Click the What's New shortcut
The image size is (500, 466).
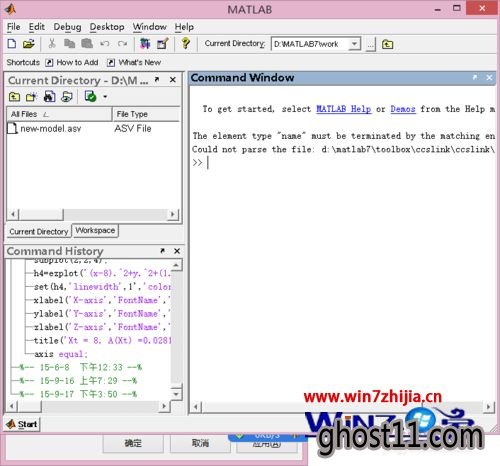coord(134,62)
